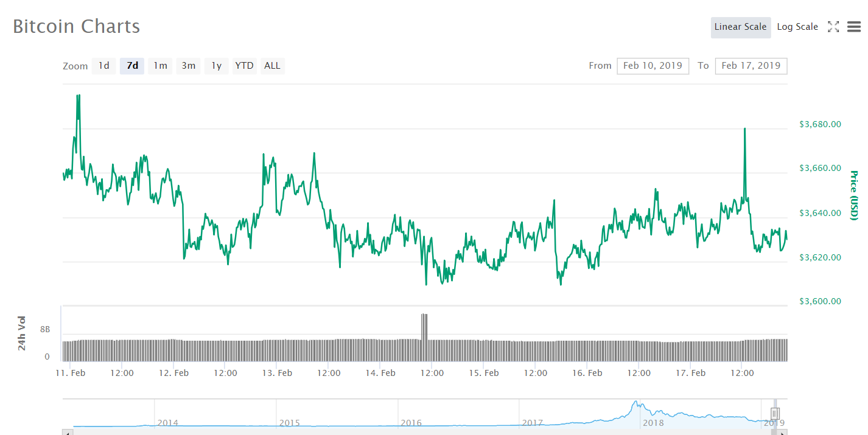
Task: Show ALL time price history
Action: [272, 66]
